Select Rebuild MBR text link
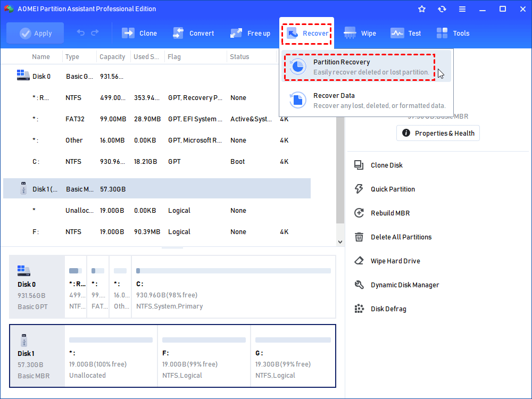The width and height of the screenshot is (532, 399). [390, 213]
